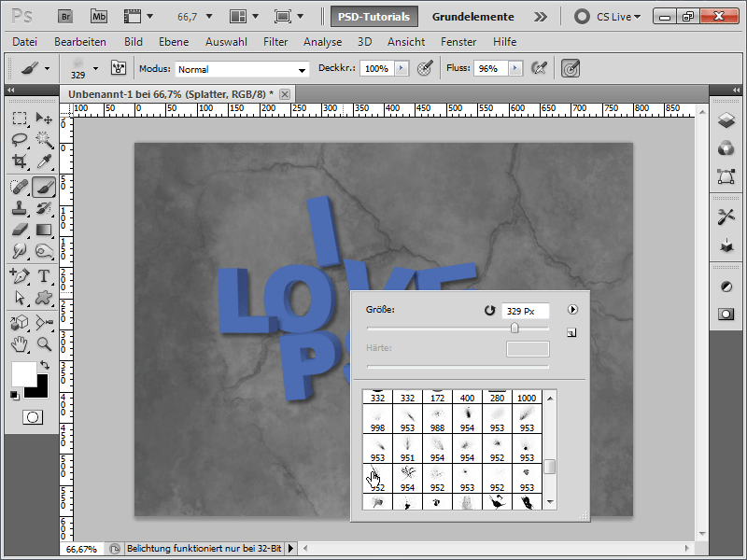The image size is (747, 560).
Task: Switch to Grundelemente workspace
Action: tap(473, 17)
